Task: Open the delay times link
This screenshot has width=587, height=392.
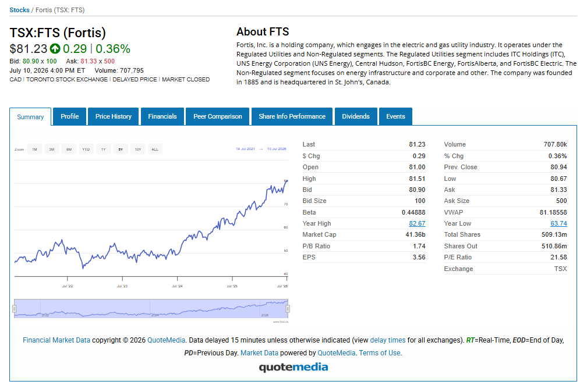Action: (x=387, y=340)
